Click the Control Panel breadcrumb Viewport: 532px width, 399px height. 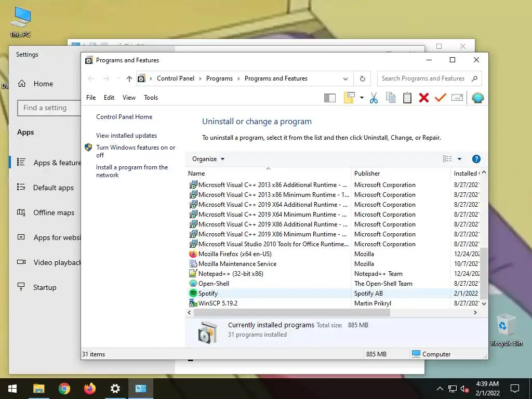pyautogui.click(x=176, y=78)
